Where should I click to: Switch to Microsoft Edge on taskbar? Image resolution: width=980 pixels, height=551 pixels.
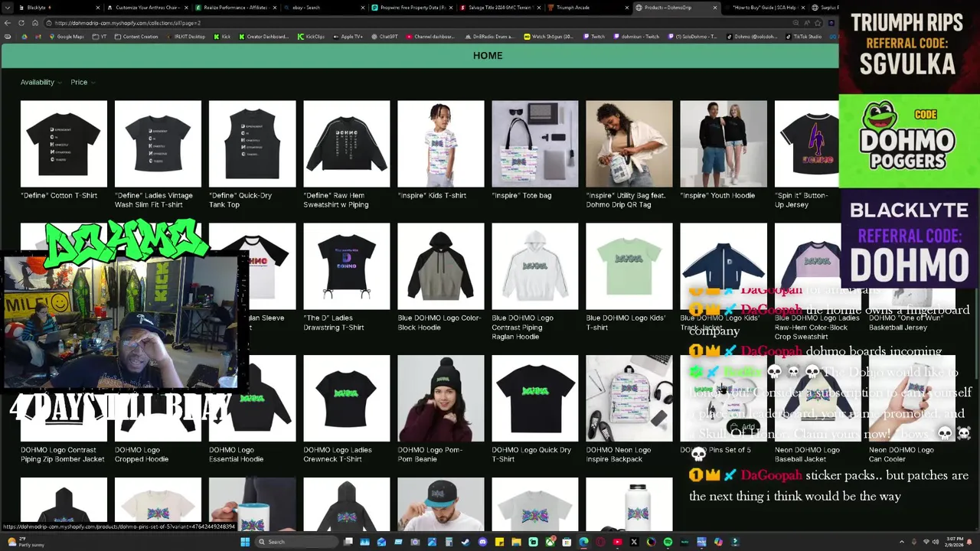(x=583, y=542)
